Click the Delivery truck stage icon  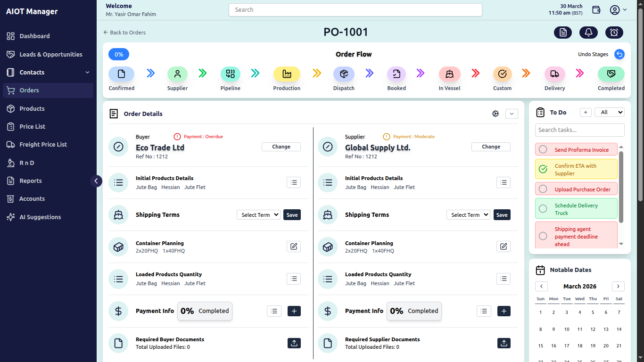[x=555, y=74]
